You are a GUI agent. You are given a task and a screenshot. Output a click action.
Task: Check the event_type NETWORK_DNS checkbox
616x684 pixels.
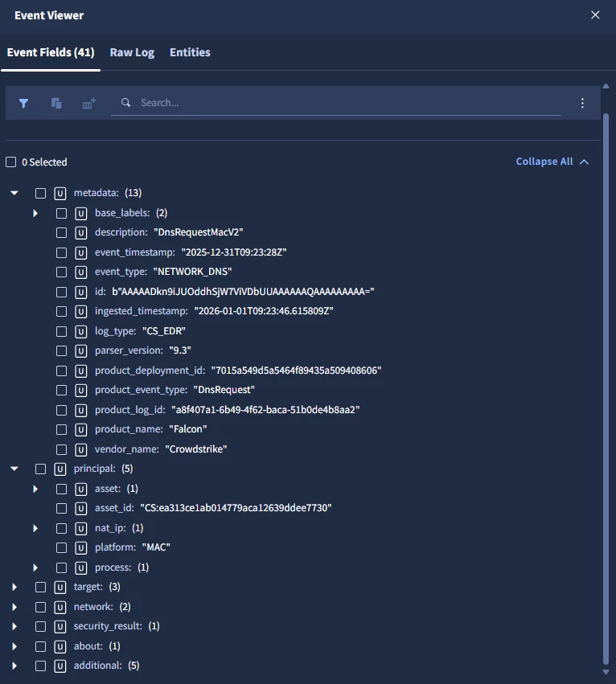tap(62, 272)
